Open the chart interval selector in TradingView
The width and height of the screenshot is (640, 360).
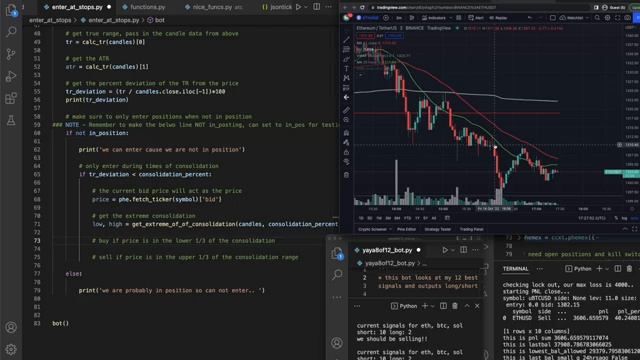pyautogui.click(x=399, y=18)
